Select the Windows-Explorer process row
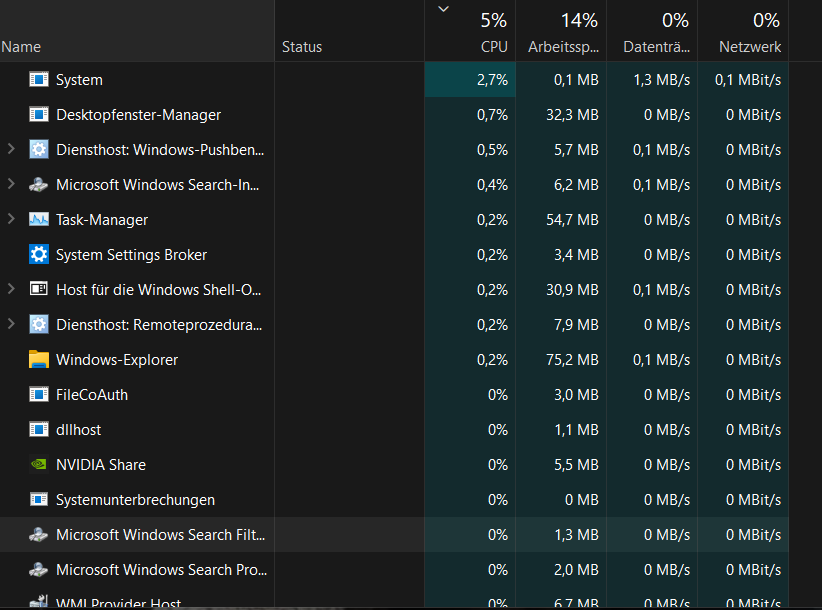The height and width of the screenshot is (610, 822). (394, 360)
